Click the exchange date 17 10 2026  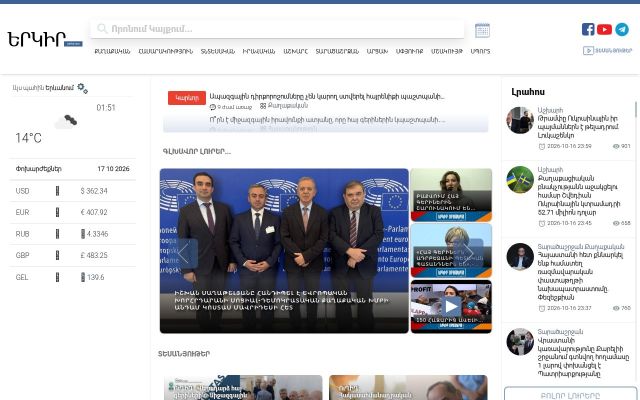click(x=113, y=169)
